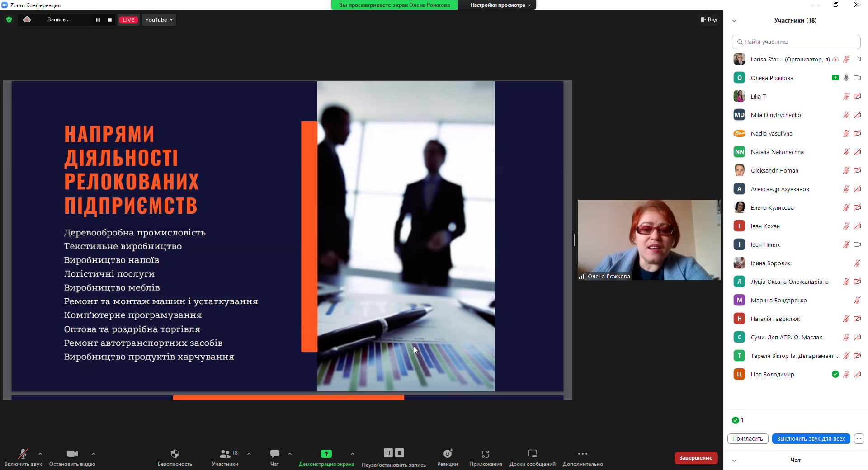Collapse the Участники (18) panel chevron
This screenshot has width=868, height=470.
click(x=734, y=21)
